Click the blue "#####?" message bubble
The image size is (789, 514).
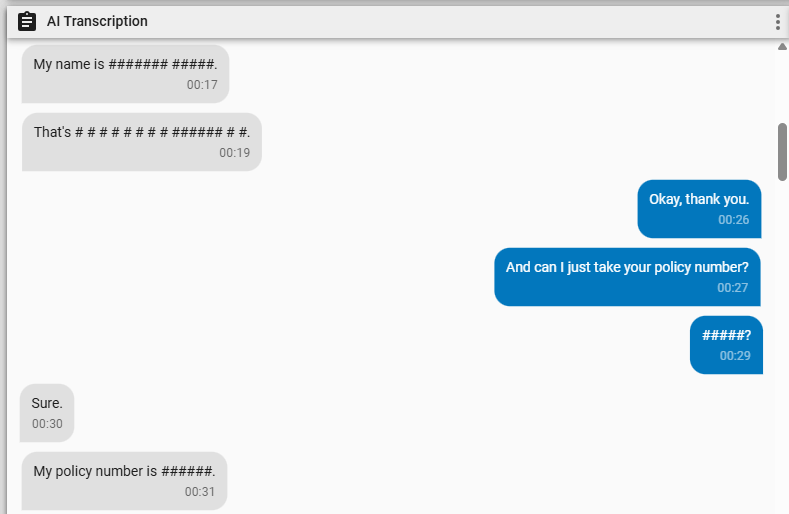[726, 345]
